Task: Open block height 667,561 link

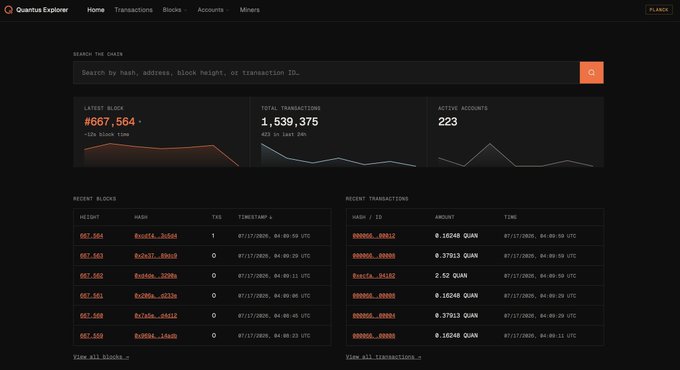Action: pyautogui.click(x=92, y=295)
